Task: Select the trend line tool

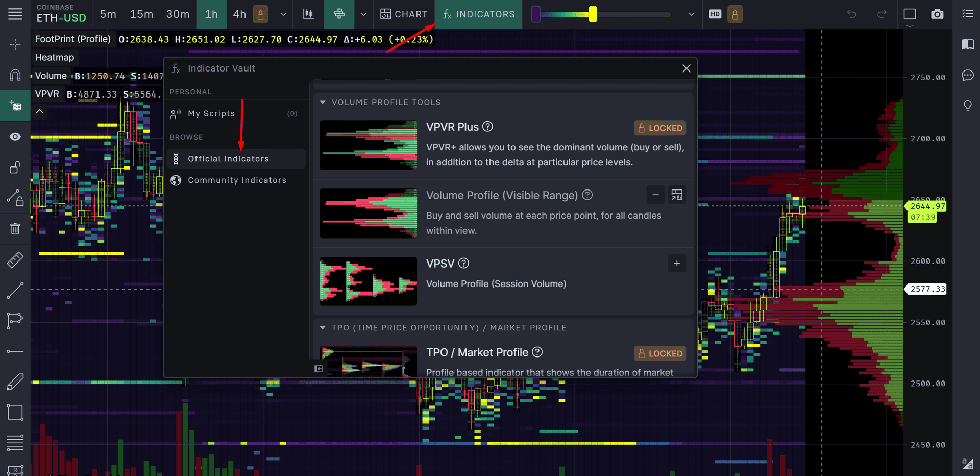Action: point(15,290)
